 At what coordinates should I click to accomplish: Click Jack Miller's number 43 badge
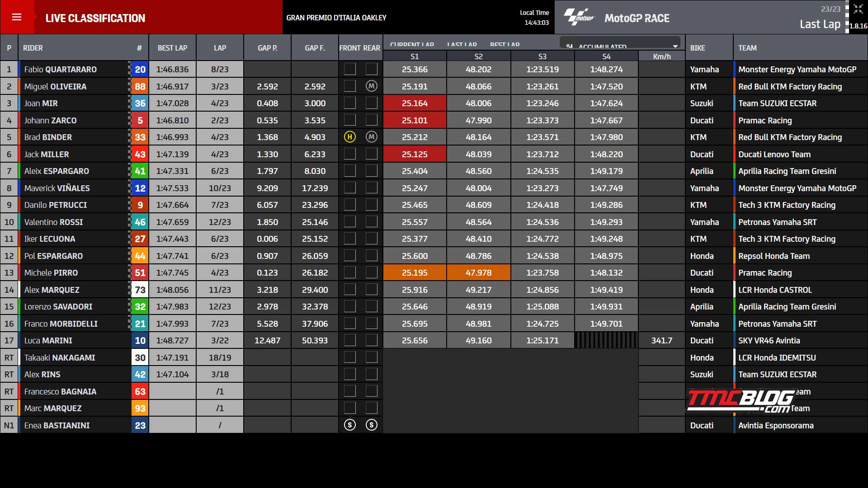pos(140,154)
